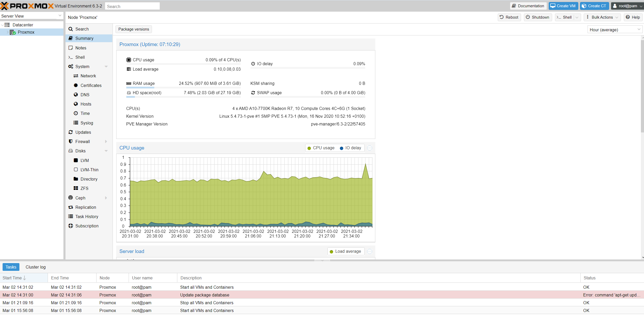The image size is (644, 320).
Task: Click the Ceph icon in sidebar
Action: (70, 198)
